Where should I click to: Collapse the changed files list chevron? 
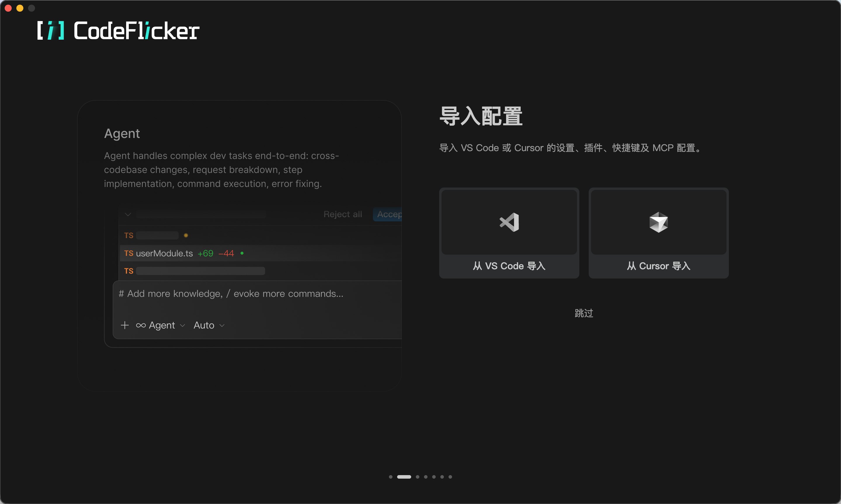point(128,214)
